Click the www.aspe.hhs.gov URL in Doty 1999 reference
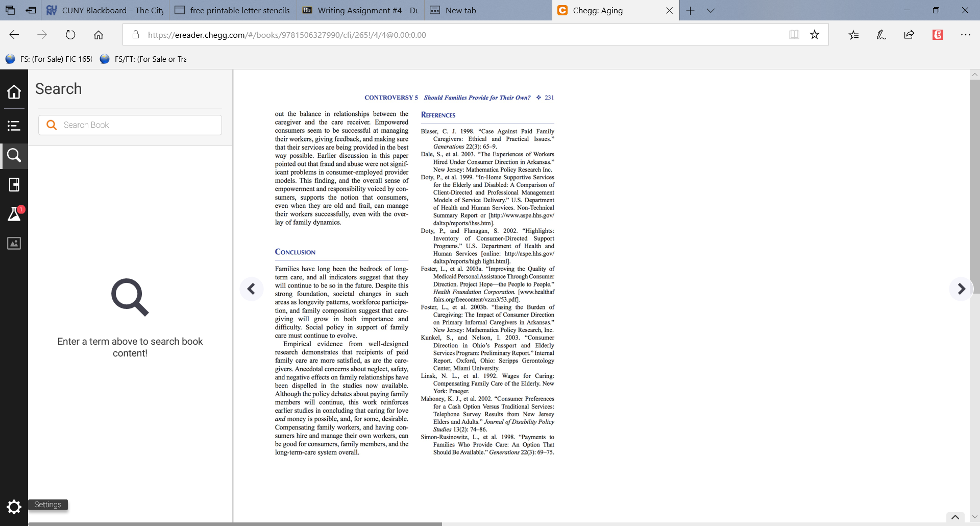 click(522, 216)
